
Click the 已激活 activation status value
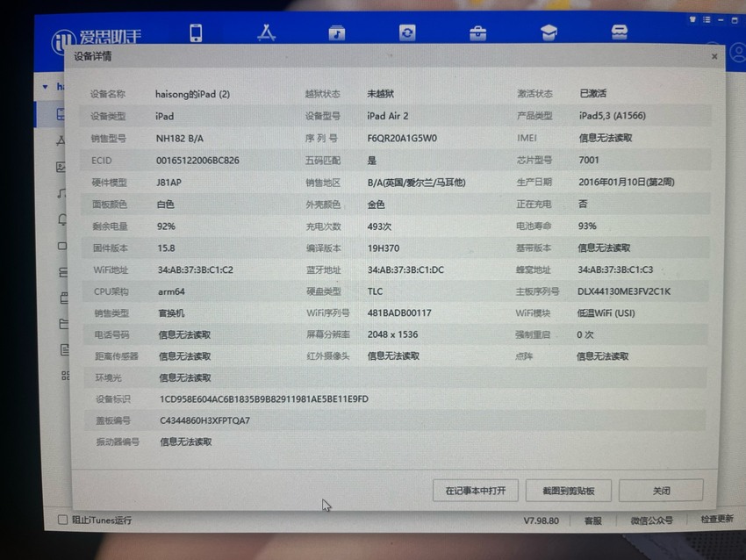tap(592, 93)
